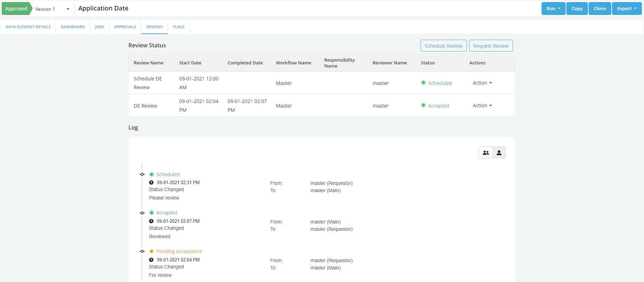
Task: Switch to the Approvals tab
Action: click(x=125, y=27)
